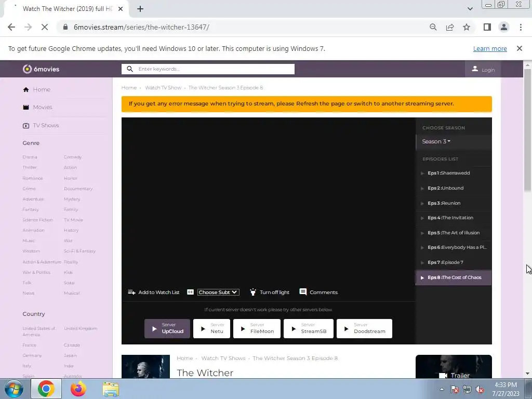Click the Movies clapperboard icon in sidebar
This screenshot has height=399, width=532.
pyautogui.click(x=26, y=107)
